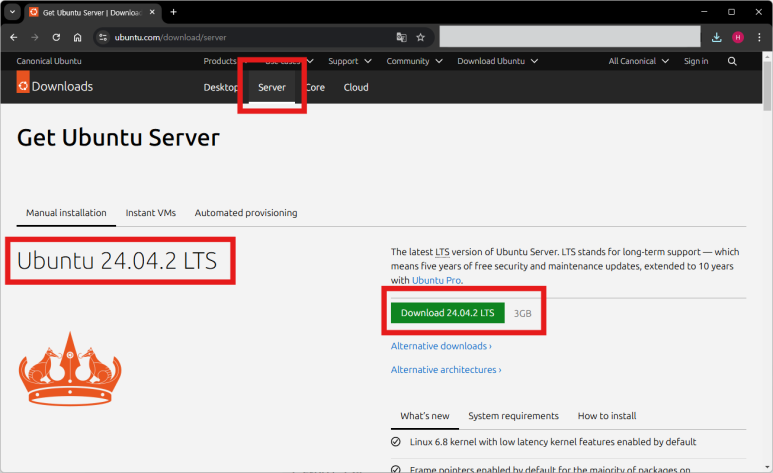Switch to the Core downloads section
Screen dimensions: 773x473
tap(315, 87)
